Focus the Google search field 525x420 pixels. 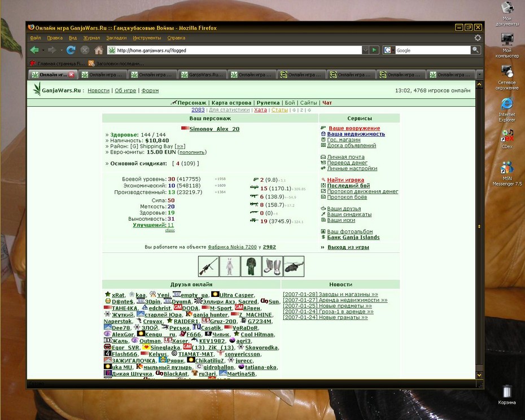tap(433, 50)
